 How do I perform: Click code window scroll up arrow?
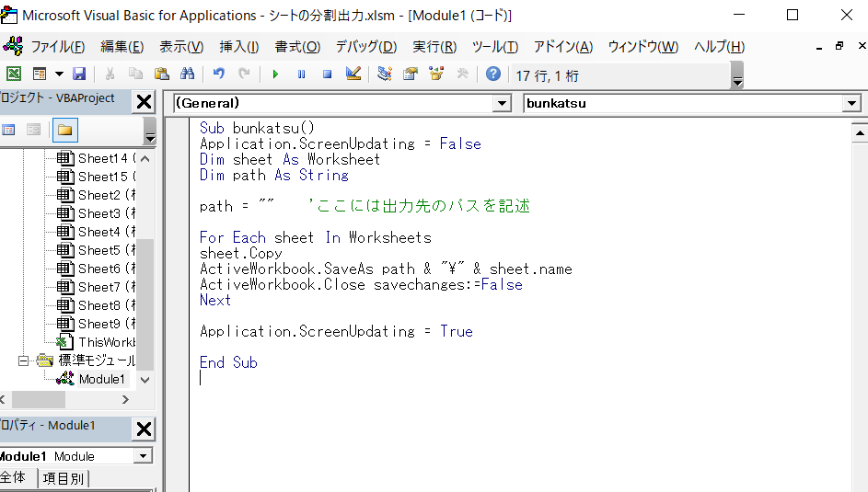coord(860,132)
